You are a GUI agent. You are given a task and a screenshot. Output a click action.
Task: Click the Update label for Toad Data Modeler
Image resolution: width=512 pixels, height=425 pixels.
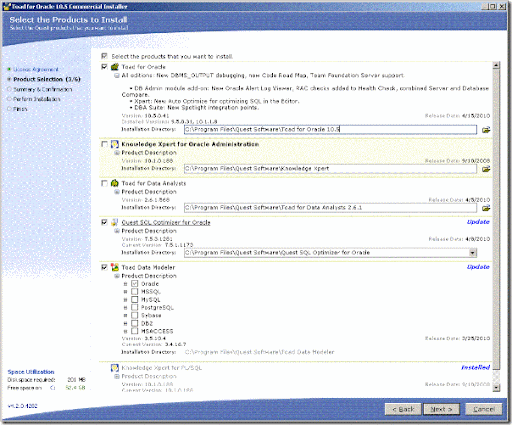478,267
